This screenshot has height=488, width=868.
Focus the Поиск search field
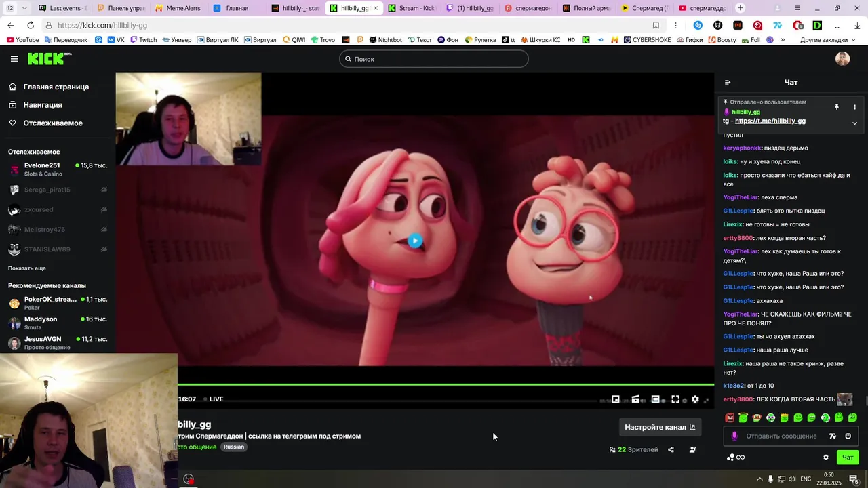(x=434, y=59)
